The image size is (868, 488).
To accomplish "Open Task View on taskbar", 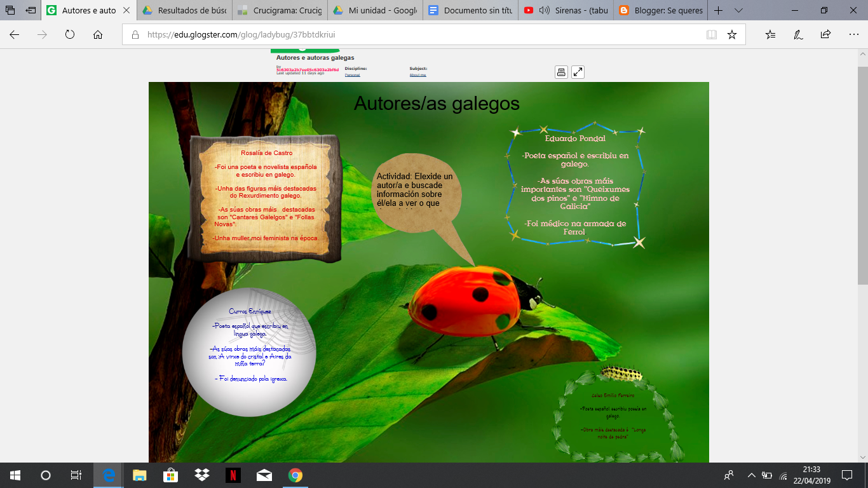I will pyautogui.click(x=76, y=475).
